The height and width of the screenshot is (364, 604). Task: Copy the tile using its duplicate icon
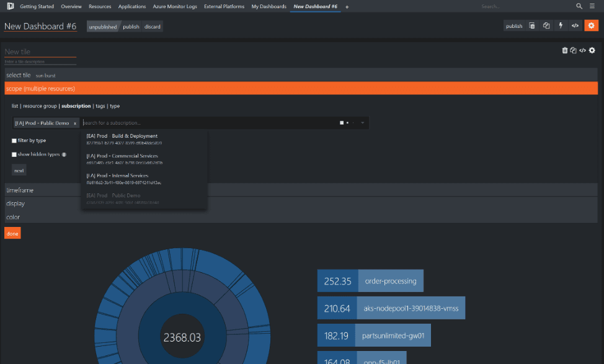coord(573,50)
